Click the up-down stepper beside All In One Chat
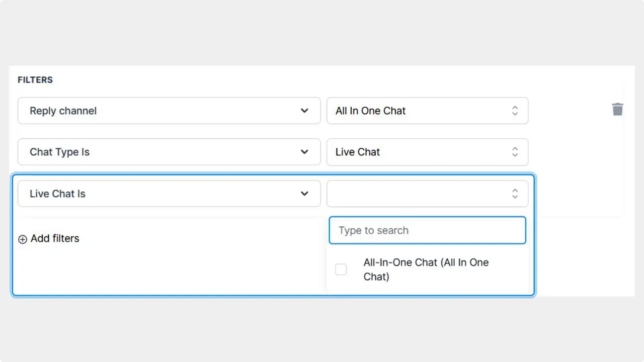This screenshot has width=644, height=362. (x=515, y=111)
